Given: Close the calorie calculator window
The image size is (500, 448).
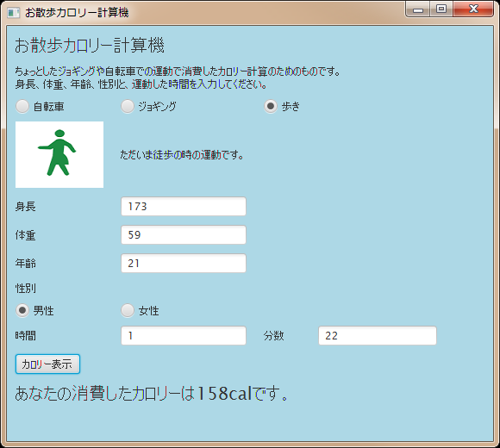Looking at the screenshot, I should pos(473,9).
